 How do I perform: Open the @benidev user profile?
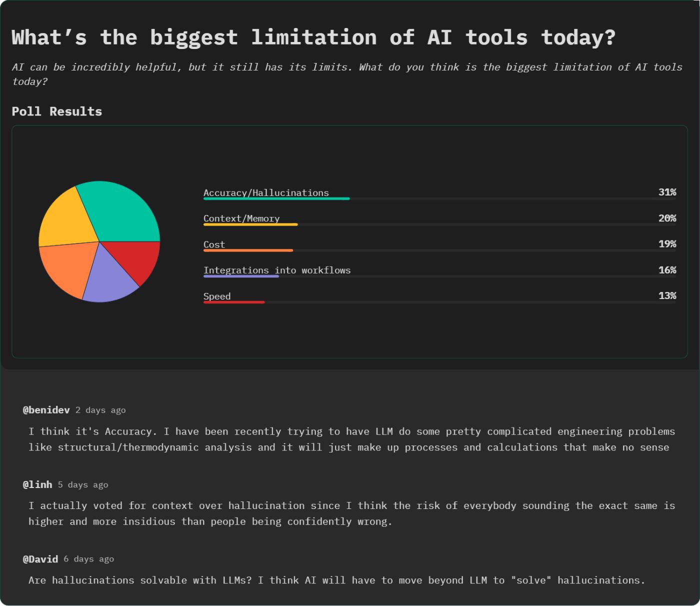point(46,410)
